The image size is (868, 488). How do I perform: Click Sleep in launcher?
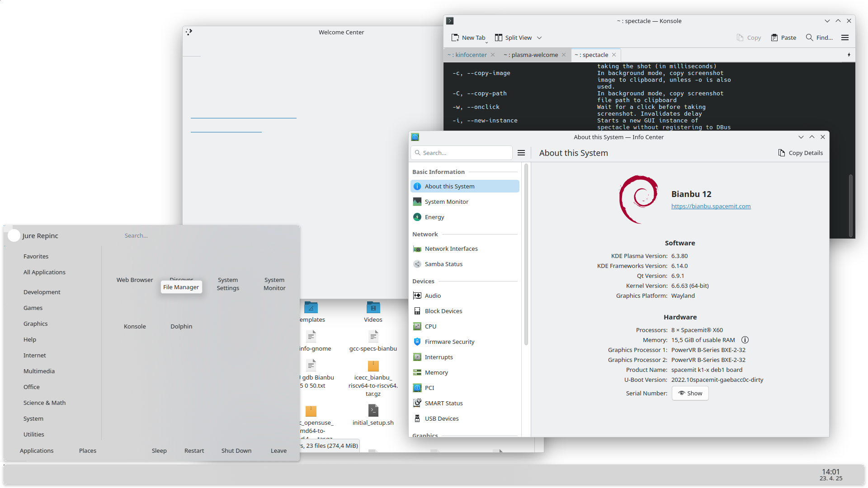(x=159, y=450)
